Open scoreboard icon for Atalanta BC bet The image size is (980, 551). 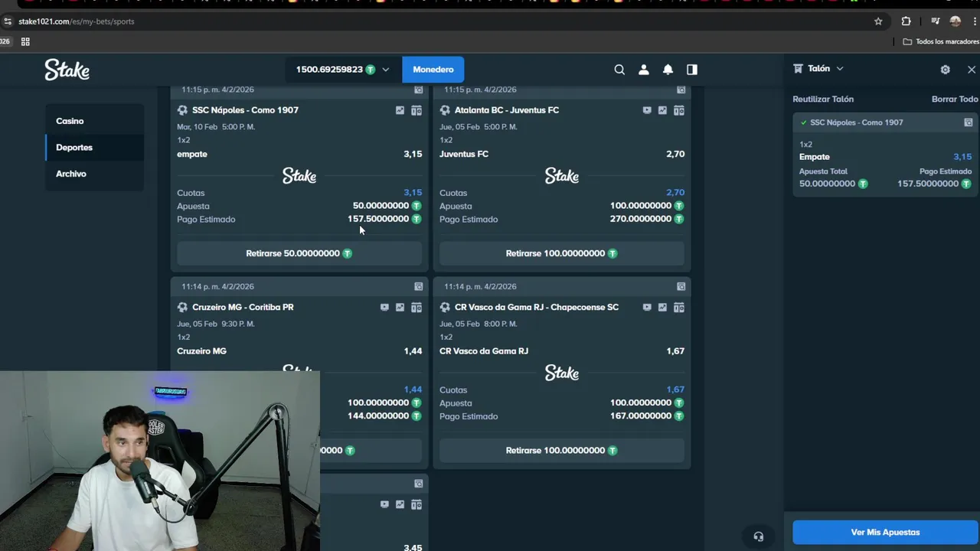(x=679, y=110)
